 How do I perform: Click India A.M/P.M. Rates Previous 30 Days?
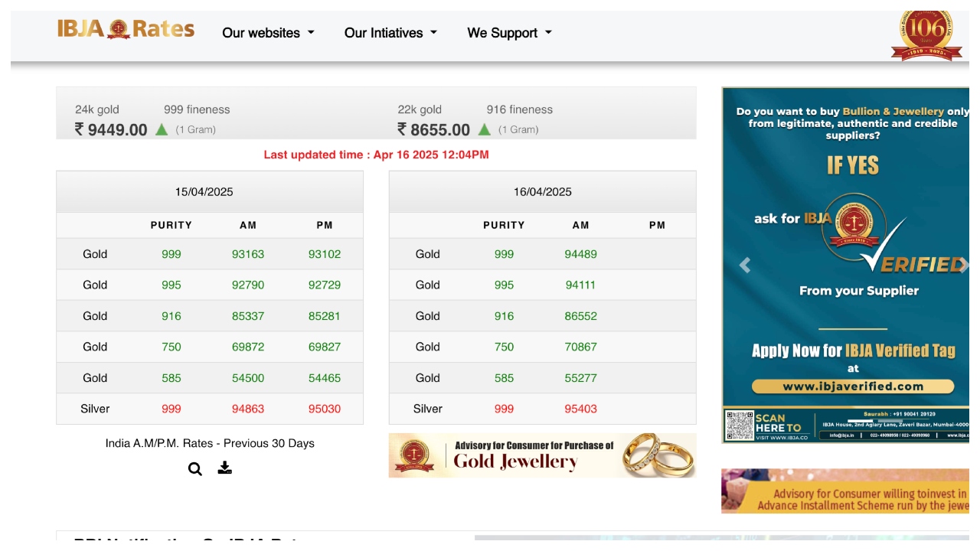(x=210, y=443)
